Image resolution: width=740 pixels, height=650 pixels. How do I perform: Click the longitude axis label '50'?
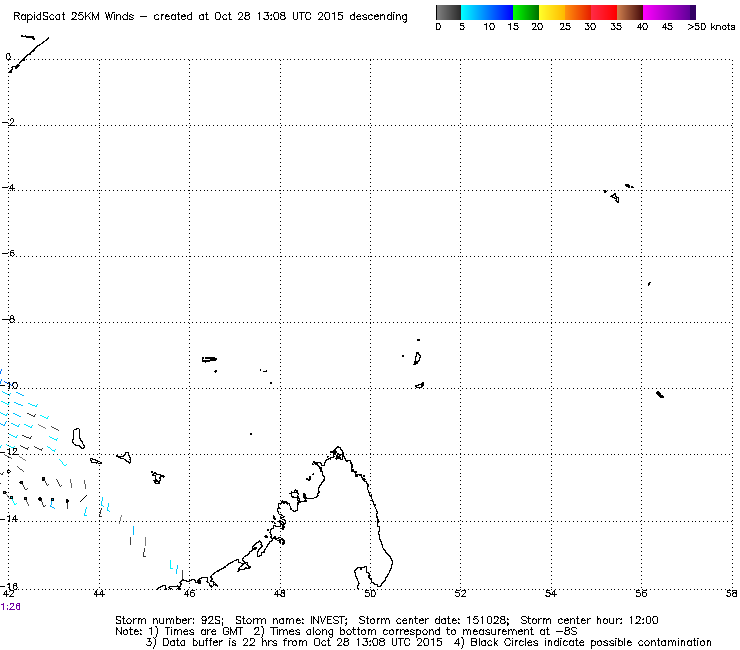[x=370, y=593]
